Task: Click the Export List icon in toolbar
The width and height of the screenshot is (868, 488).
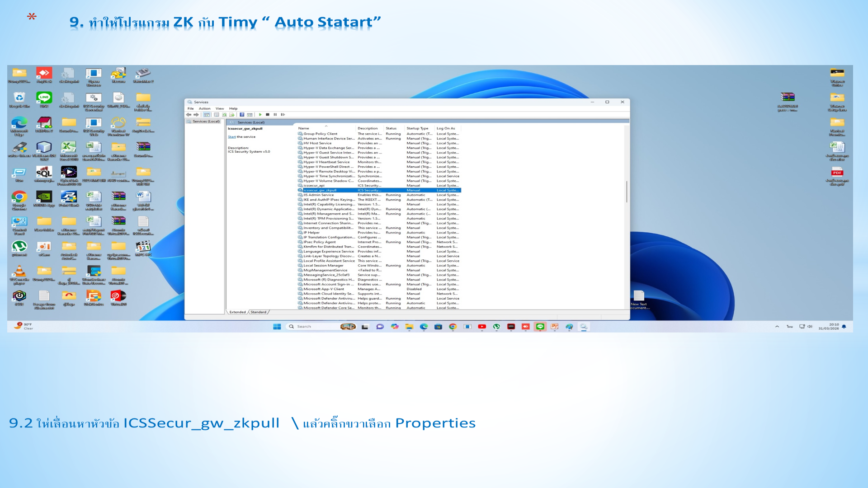Action: 232,115
